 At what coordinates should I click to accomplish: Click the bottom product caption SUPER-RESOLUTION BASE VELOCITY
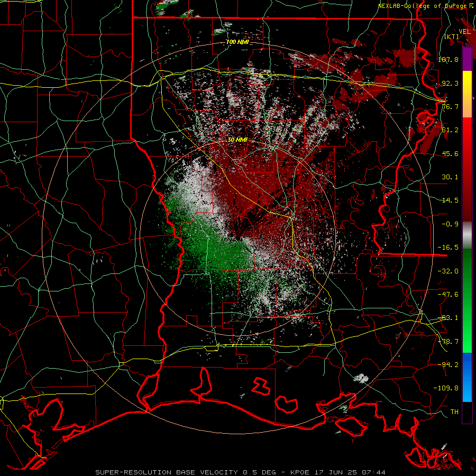coord(167,472)
